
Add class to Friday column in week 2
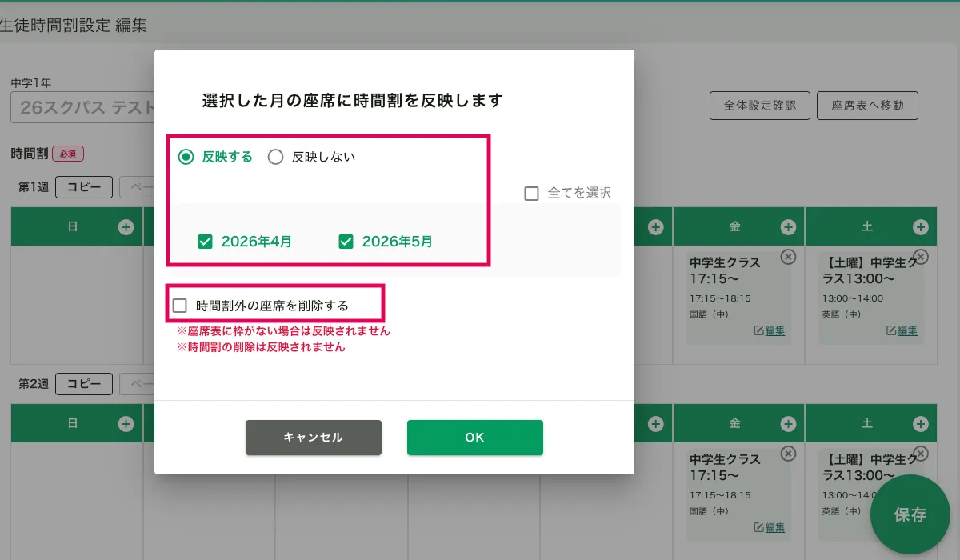tap(788, 424)
